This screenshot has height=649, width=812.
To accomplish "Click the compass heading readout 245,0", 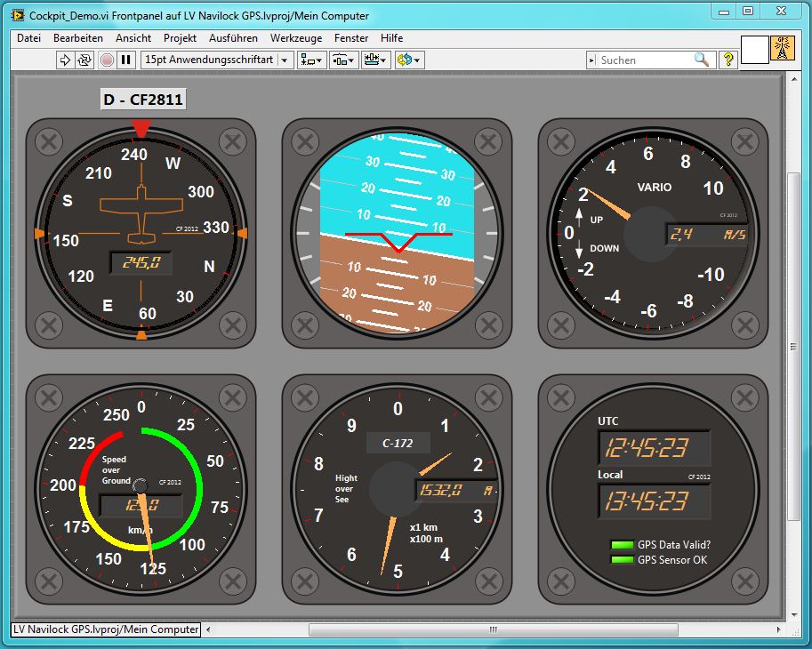I will [x=141, y=262].
